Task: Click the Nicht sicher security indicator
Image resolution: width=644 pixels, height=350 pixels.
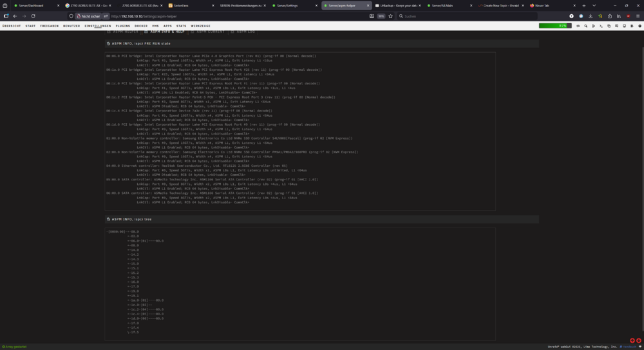Action: point(88,17)
